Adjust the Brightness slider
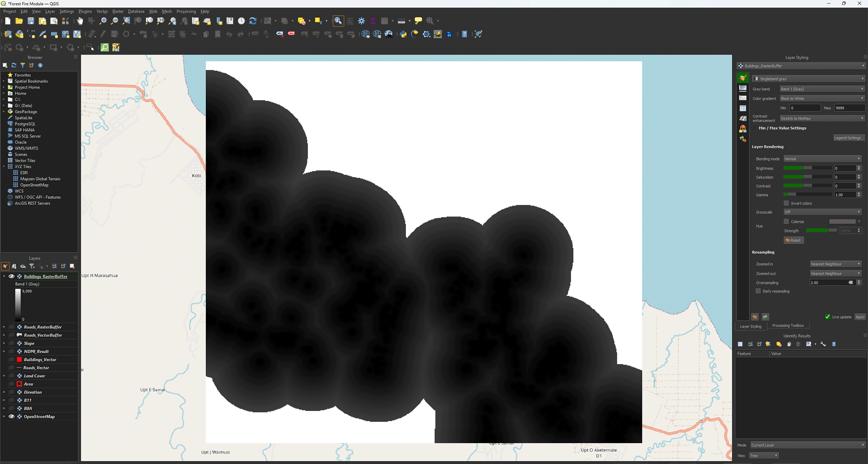This screenshot has width=868, height=464. coord(807,168)
